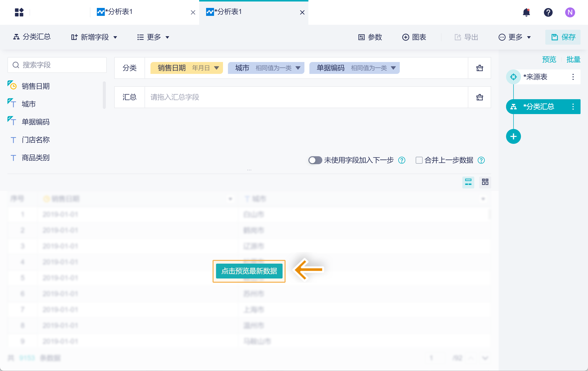Open the user avatar N menu
The width and height of the screenshot is (588, 371).
[x=570, y=12]
